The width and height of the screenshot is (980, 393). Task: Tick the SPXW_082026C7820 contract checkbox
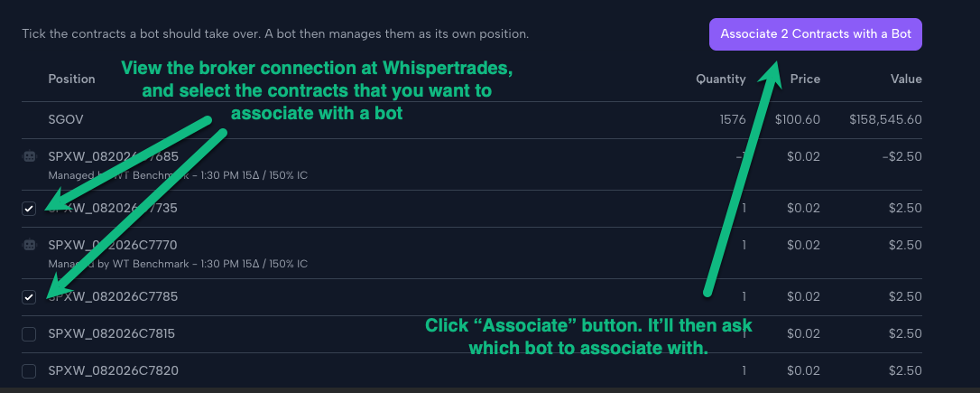pos(29,371)
